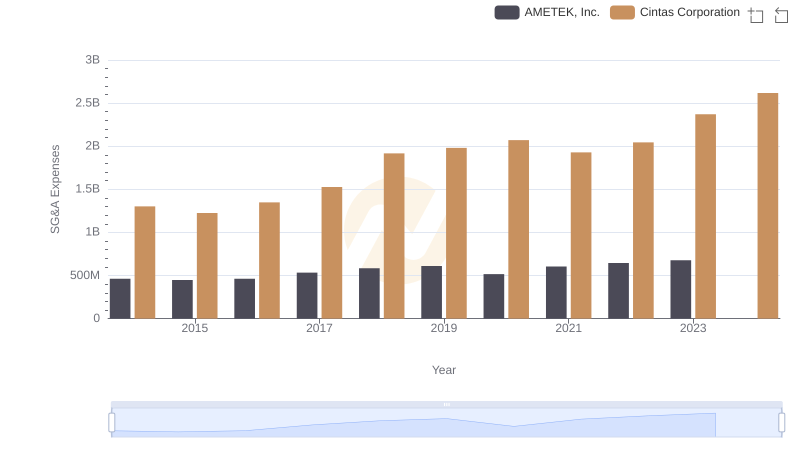Click the Cintas bar for 2021
This screenshot has width=800, height=461.
[581, 235]
